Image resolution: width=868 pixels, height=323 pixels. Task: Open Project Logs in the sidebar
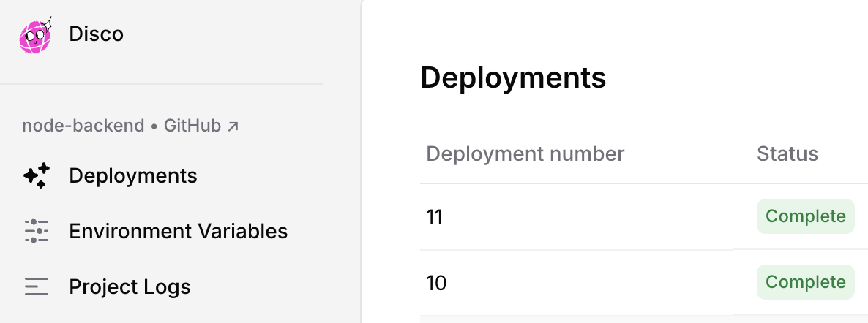click(130, 287)
